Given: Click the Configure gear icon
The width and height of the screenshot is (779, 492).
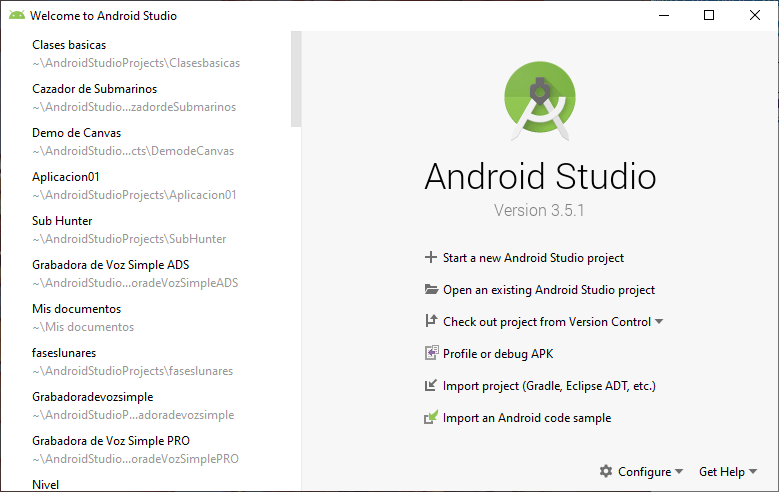Looking at the screenshot, I should pos(605,472).
